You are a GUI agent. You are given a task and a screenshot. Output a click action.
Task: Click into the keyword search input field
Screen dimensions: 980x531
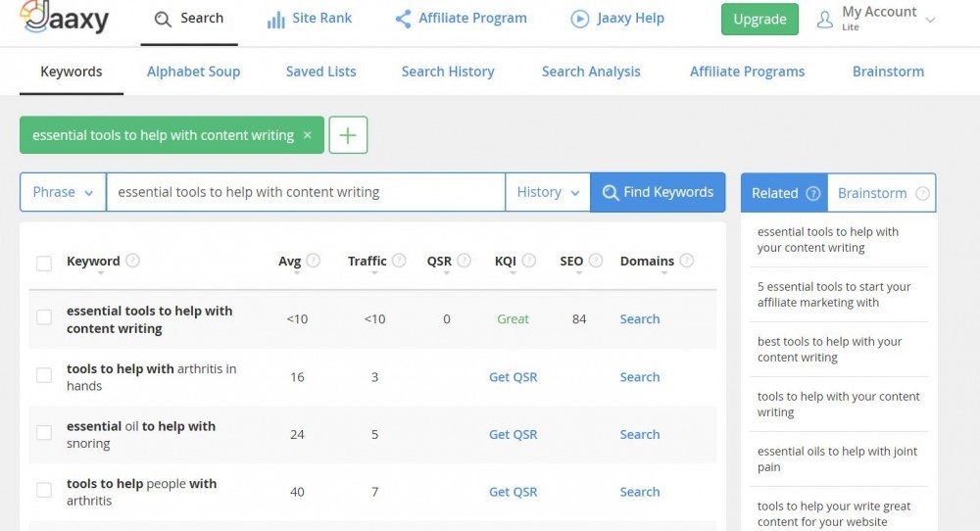point(306,192)
